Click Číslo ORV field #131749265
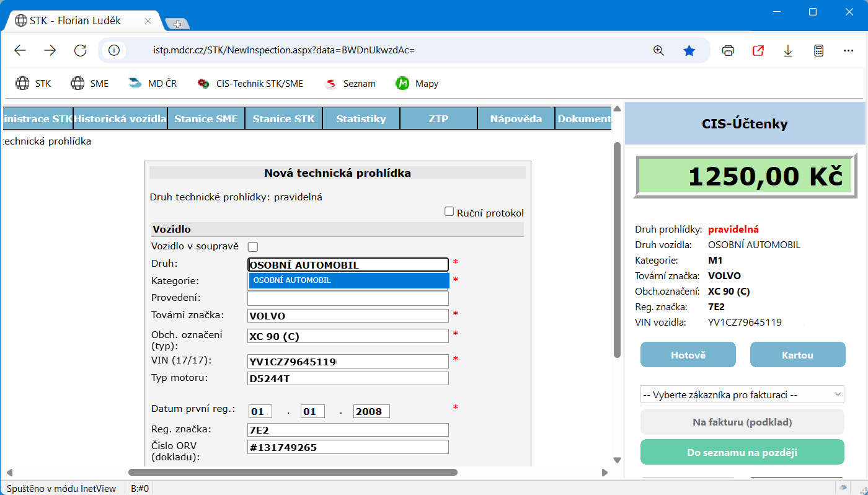 (348, 447)
